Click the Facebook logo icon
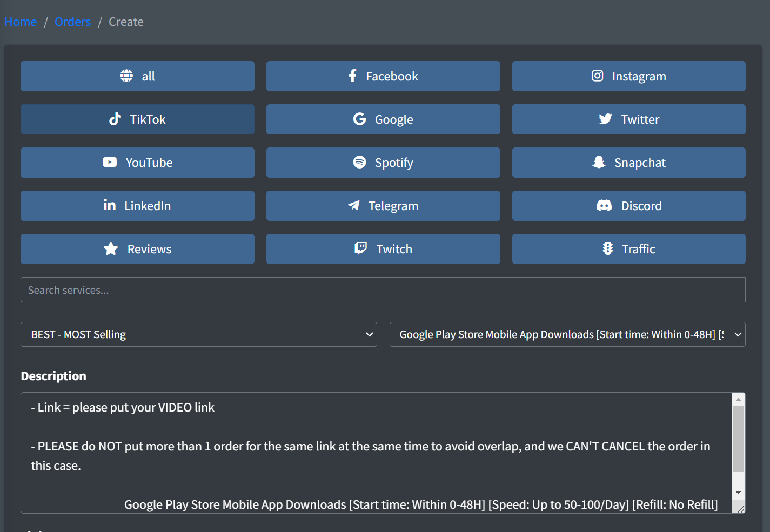This screenshot has height=532, width=770. coord(353,76)
